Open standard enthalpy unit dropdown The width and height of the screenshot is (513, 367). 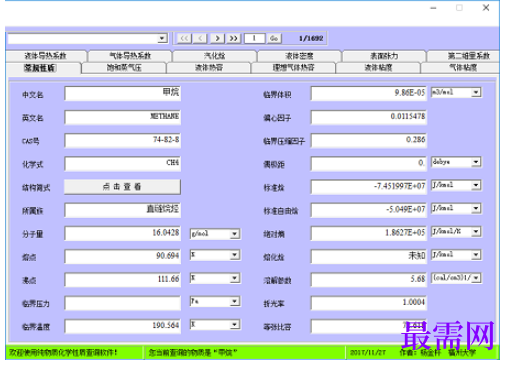(456, 185)
